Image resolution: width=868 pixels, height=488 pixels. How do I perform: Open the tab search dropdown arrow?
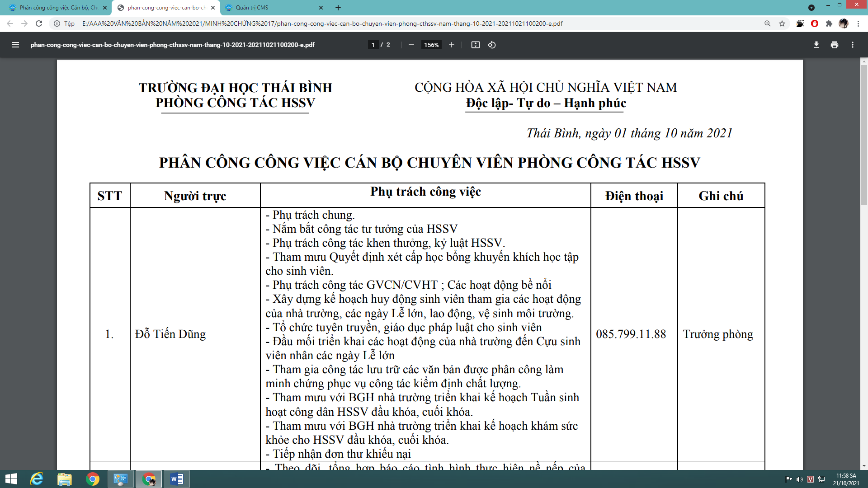(x=811, y=8)
